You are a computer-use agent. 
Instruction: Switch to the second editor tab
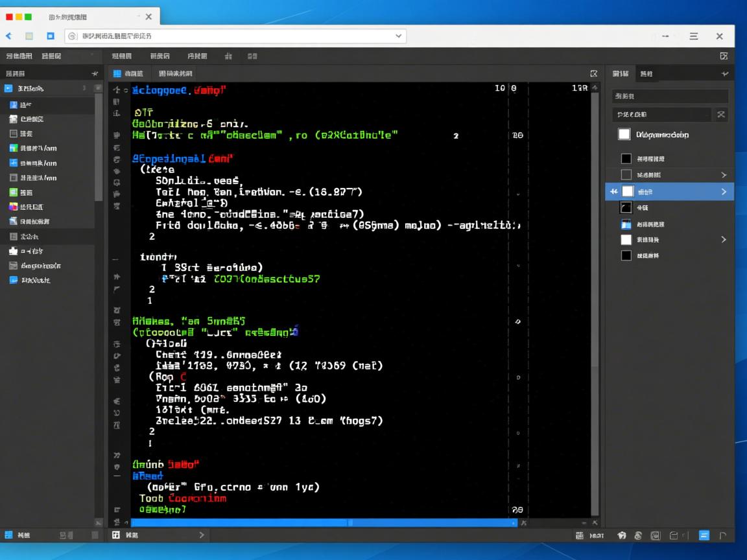175,74
